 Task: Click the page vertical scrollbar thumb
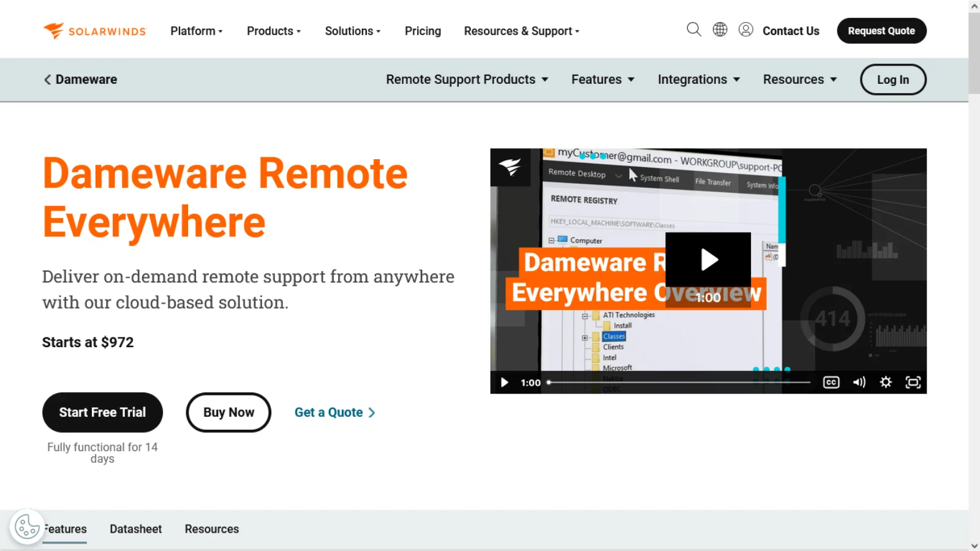pos(974,54)
